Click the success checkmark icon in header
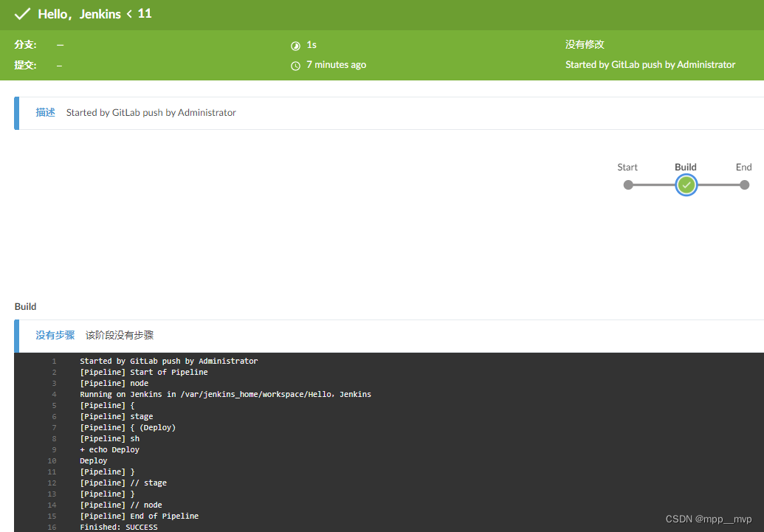764x532 pixels. [x=22, y=13]
